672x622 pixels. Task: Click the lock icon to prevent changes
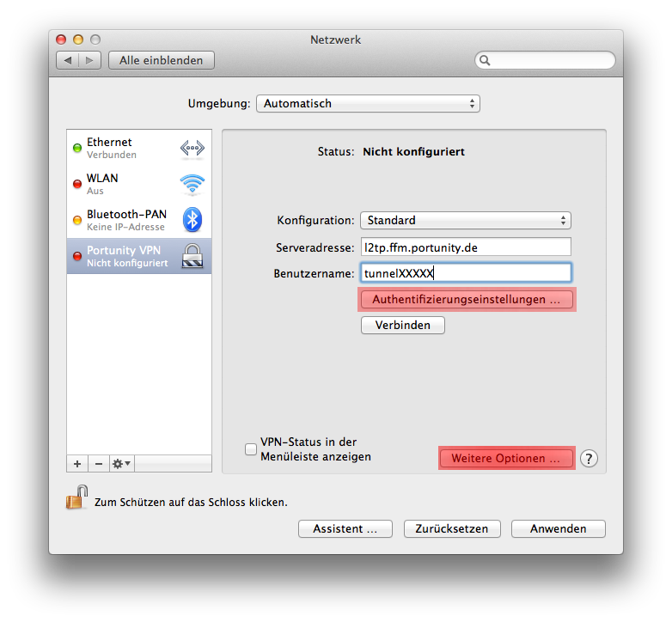77,498
